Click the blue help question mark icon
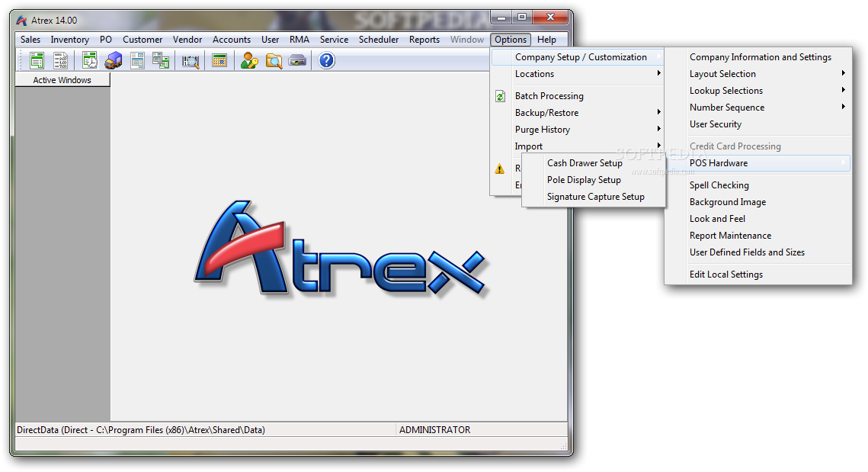The width and height of the screenshot is (868, 472). tap(327, 60)
